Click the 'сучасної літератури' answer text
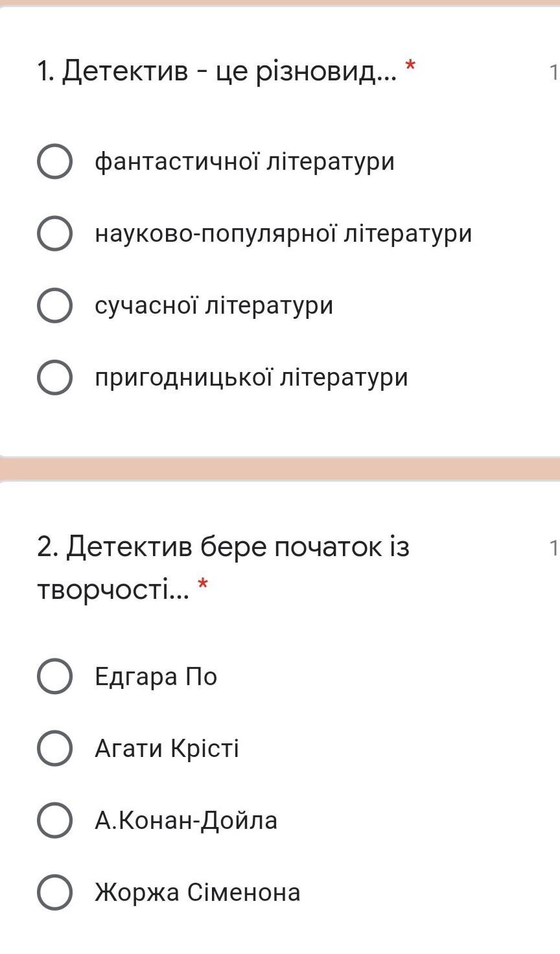 pyautogui.click(x=214, y=305)
